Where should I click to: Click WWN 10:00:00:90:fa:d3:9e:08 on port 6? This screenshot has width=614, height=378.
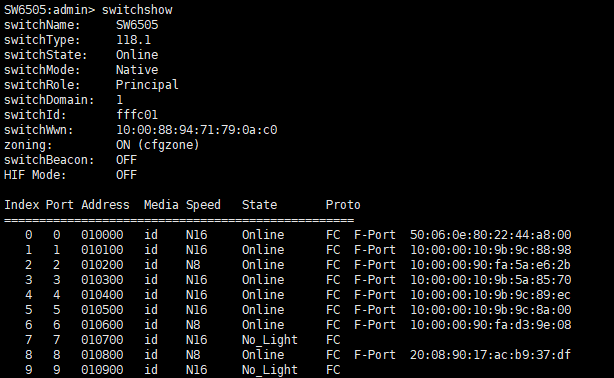tap(491, 325)
